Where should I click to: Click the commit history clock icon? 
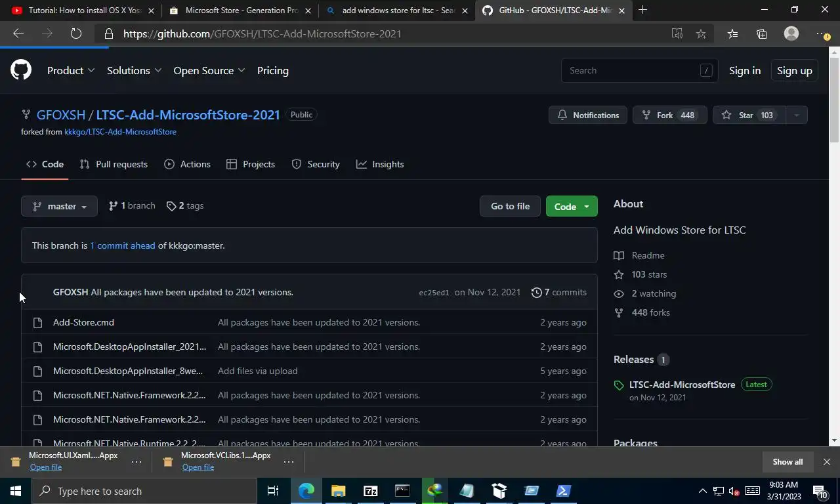click(x=537, y=292)
